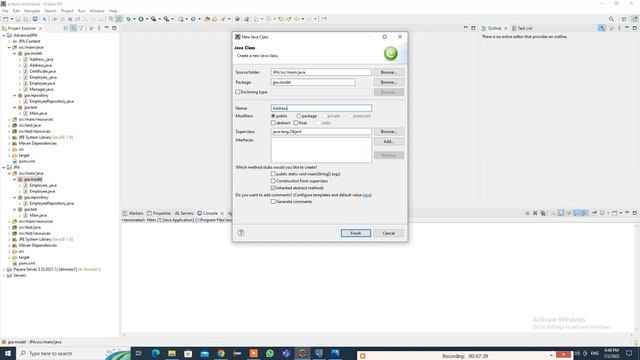Enable Generate comments checkbox
Image resolution: width=640 pixels, height=360 pixels.
(273, 202)
